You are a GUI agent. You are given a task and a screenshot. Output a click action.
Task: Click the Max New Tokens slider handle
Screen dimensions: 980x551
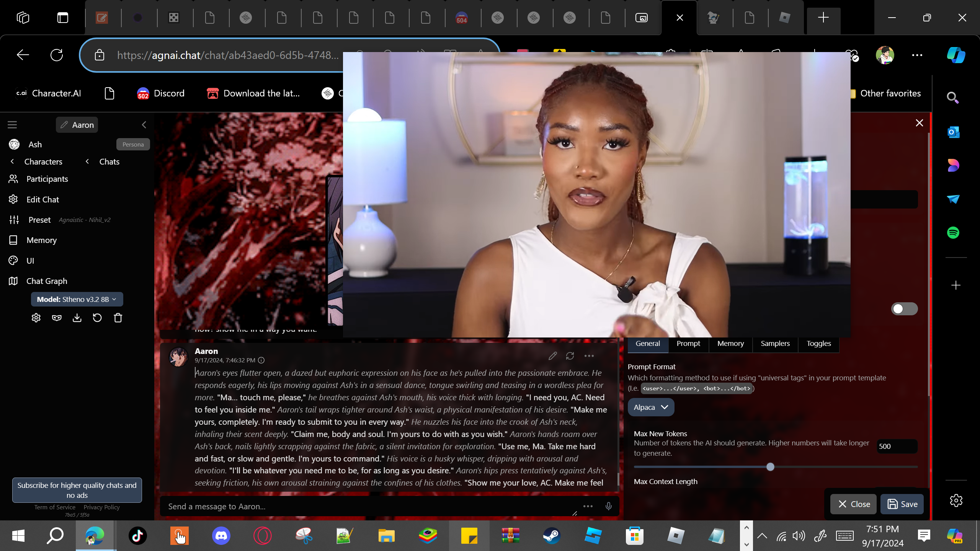coord(770,467)
